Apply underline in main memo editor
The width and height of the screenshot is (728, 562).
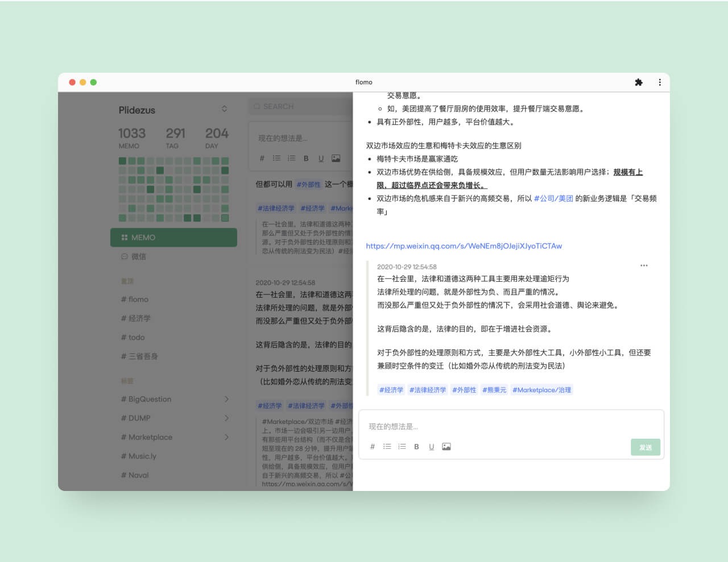pos(321,159)
